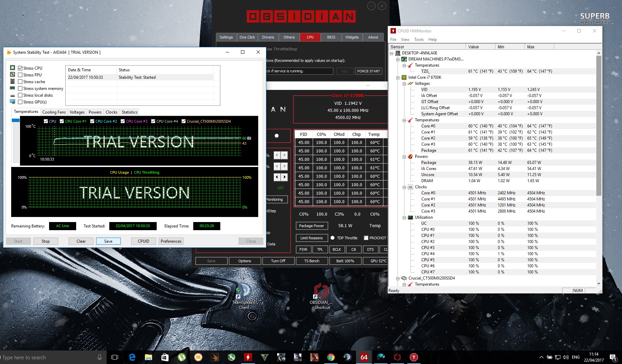Collapse the Voltages group in HWMonitor
Viewport: 622px width, 364px height.
(404, 83)
